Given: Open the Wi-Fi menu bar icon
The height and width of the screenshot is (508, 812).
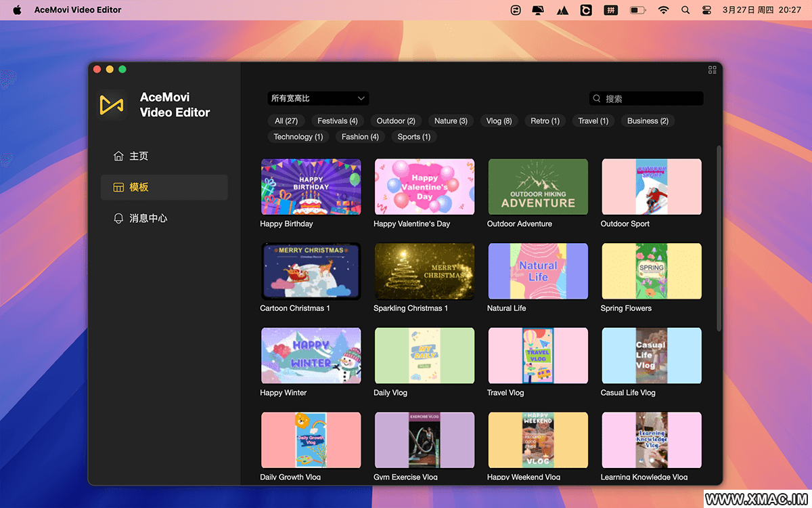Looking at the screenshot, I should 663,10.
